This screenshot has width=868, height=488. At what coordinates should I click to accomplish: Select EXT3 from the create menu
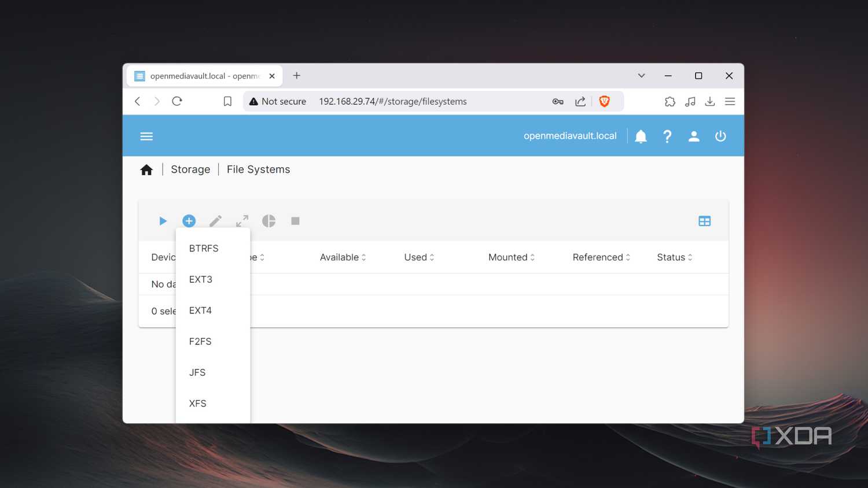tap(213, 279)
